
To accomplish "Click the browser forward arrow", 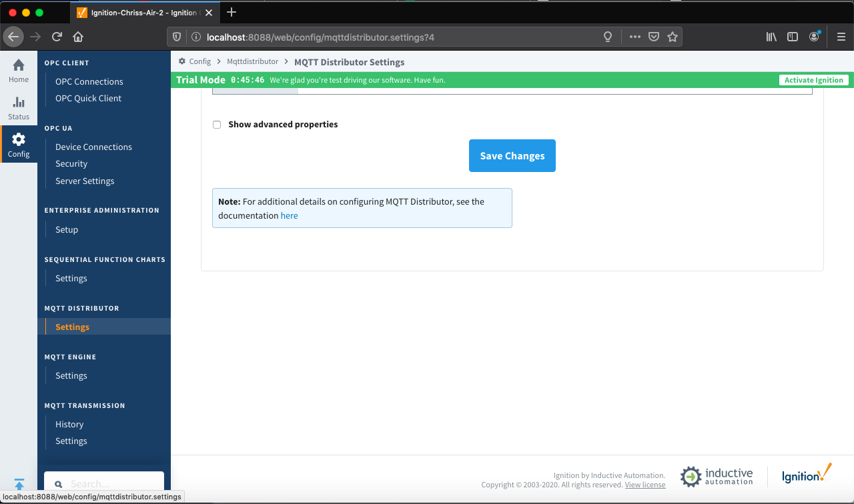I will [x=35, y=37].
